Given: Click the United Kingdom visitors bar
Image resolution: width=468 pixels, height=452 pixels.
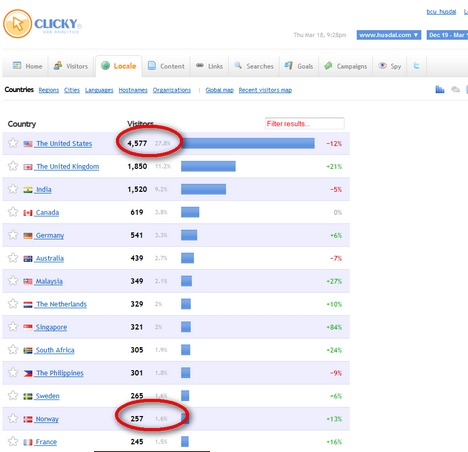Looking at the screenshot, I should tap(208, 166).
